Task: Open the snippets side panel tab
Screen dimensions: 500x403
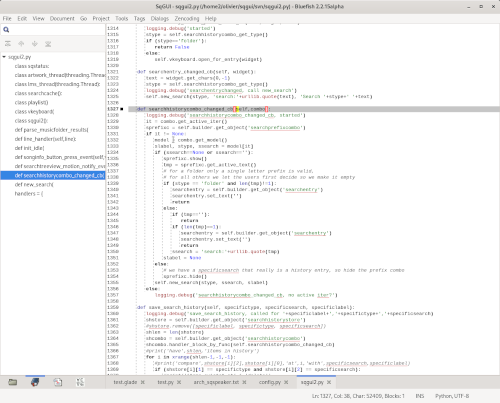Action: pyautogui.click(x=58, y=382)
